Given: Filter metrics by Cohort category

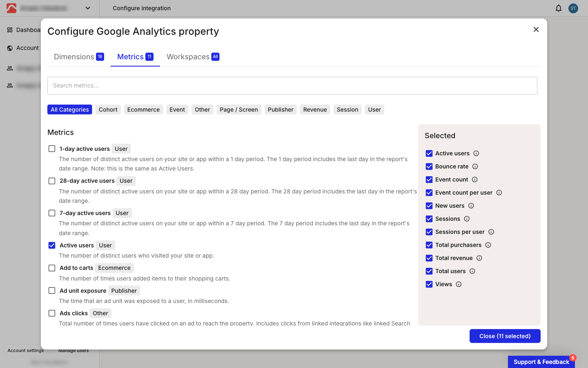Looking at the screenshot, I should (108, 110).
